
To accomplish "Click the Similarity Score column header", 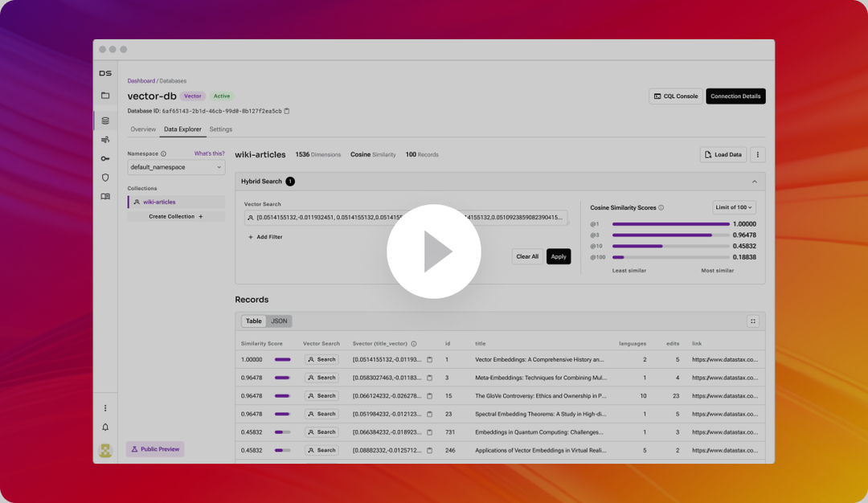I will [261, 344].
